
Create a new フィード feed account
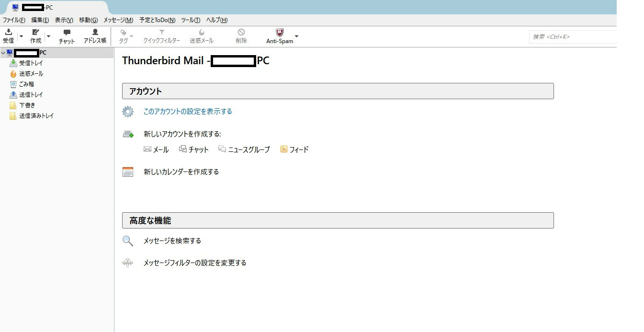coord(294,149)
